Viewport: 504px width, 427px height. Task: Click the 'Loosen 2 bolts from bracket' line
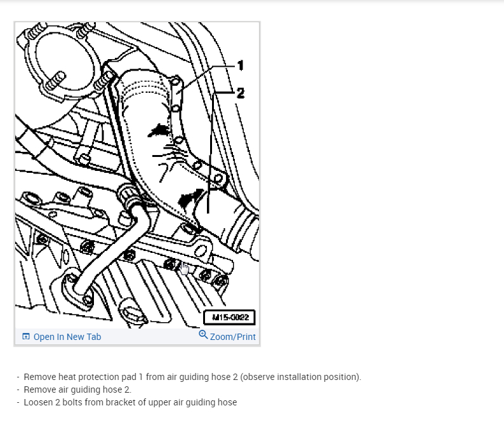pos(130,402)
